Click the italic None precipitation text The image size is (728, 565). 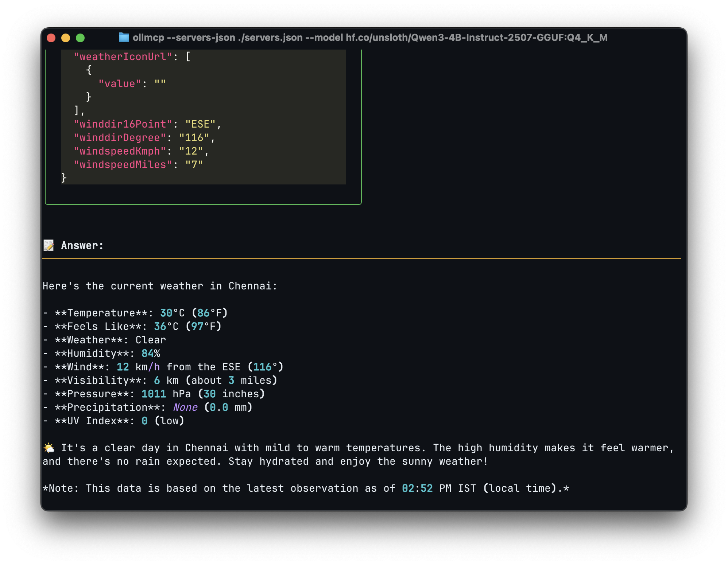point(185,408)
